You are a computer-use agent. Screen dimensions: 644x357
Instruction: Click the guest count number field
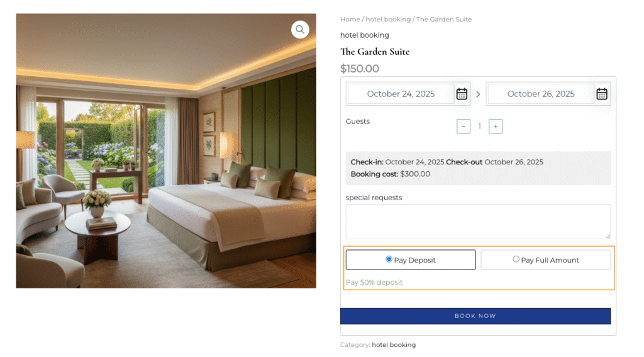point(479,127)
